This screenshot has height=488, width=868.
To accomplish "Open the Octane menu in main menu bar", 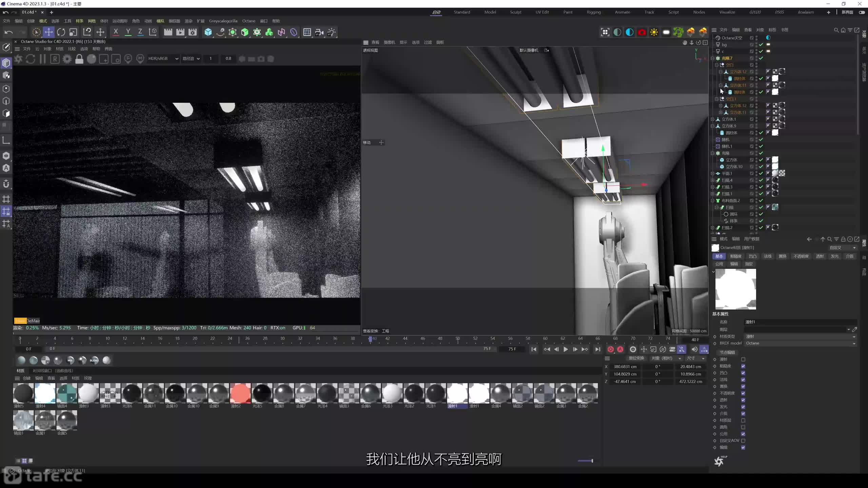I will [249, 21].
